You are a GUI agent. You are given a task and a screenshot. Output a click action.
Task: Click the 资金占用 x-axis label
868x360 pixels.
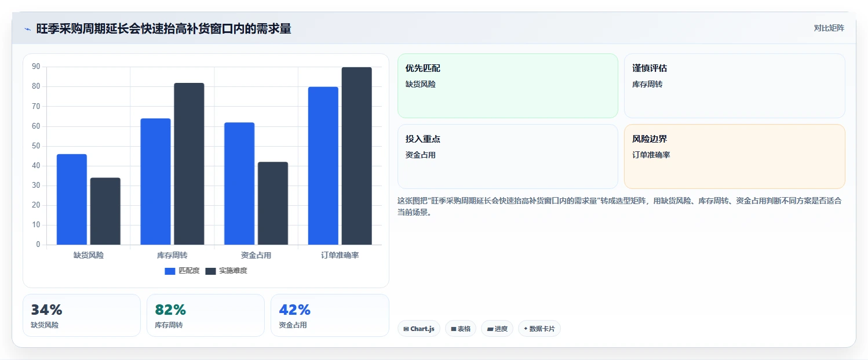[256, 255]
